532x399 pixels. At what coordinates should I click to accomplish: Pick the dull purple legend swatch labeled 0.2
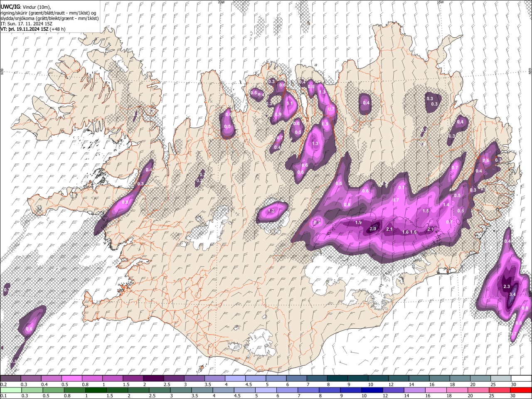(10, 379)
